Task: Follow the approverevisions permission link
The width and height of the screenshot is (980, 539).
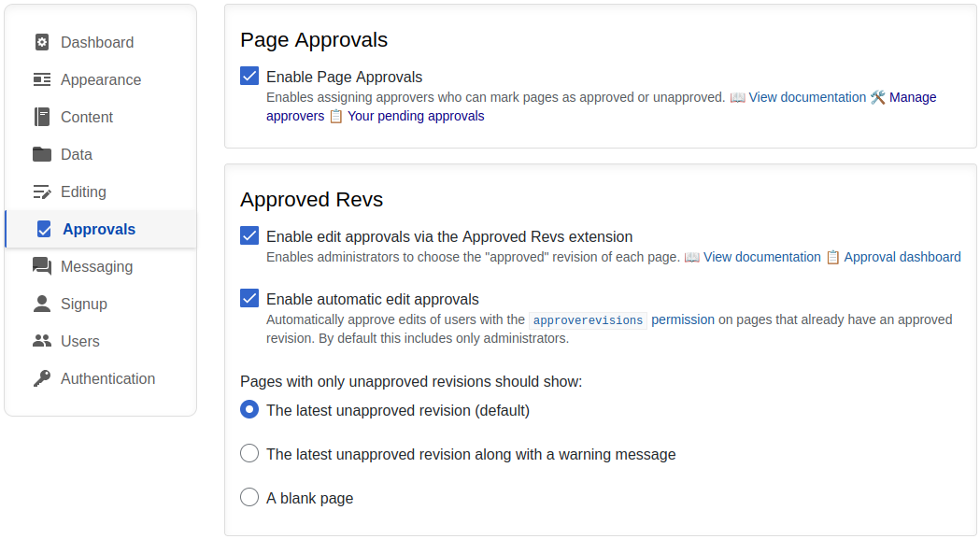Action: click(x=621, y=319)
